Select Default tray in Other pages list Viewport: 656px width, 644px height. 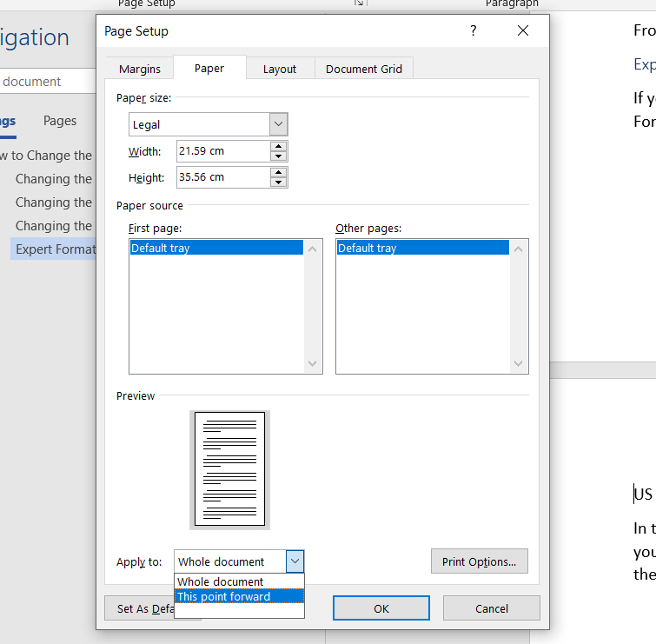point(422,249)
